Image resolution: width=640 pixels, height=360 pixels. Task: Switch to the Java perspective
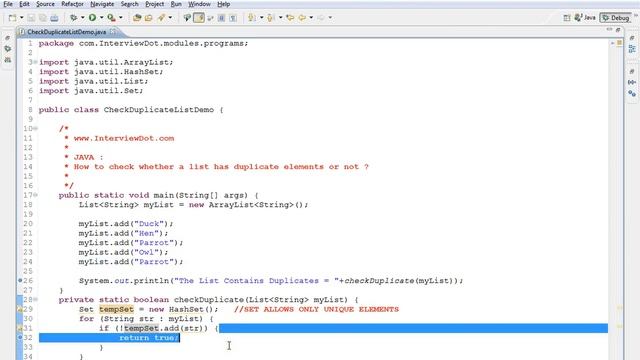point(585,18)
